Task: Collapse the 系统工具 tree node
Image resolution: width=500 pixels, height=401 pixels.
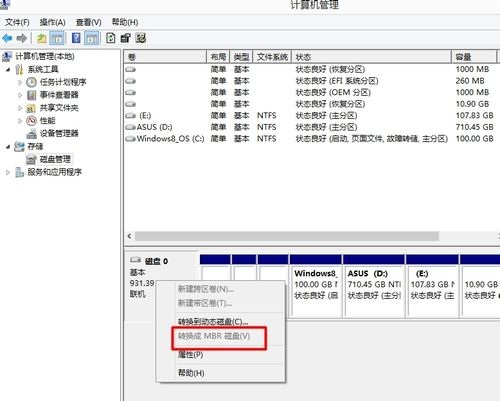Action: (x=8, y=70)
